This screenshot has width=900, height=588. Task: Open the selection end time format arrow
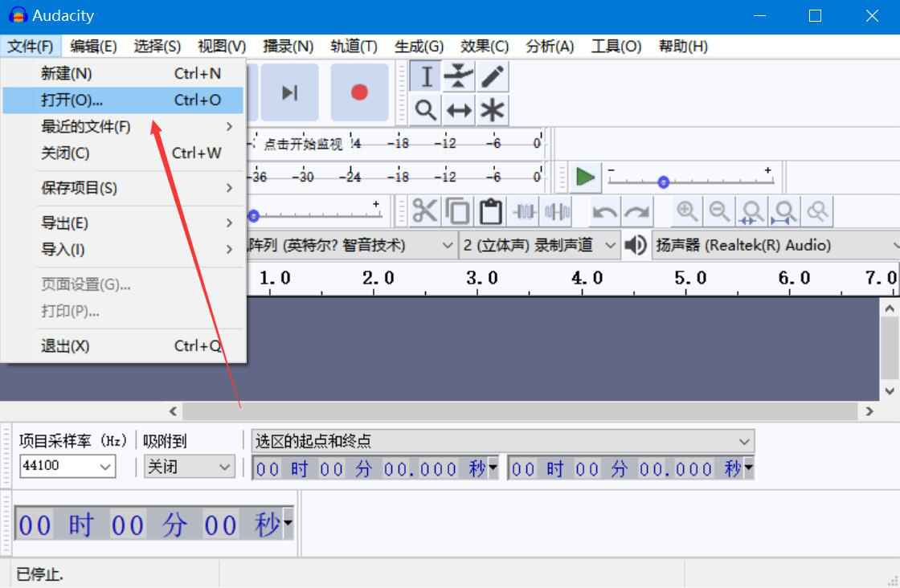[748, 468]
